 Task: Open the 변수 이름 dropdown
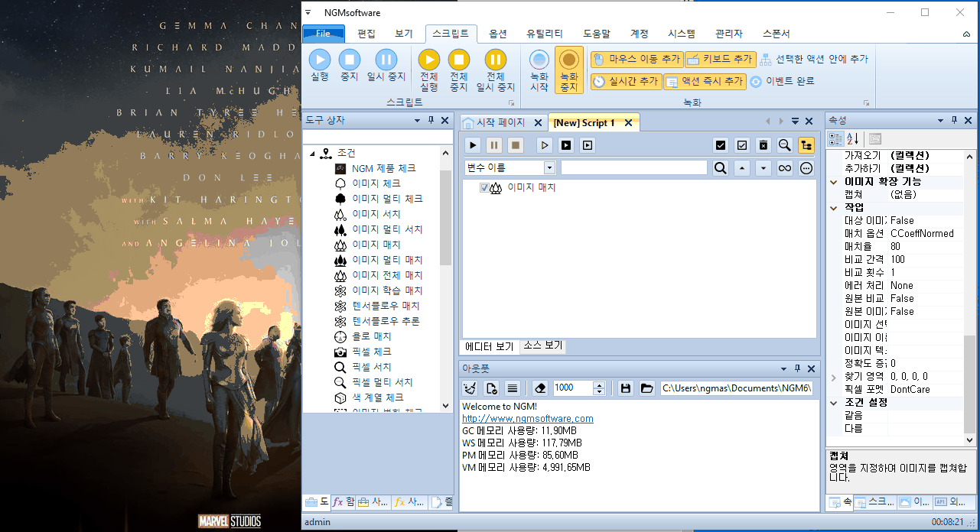point(549,168)
